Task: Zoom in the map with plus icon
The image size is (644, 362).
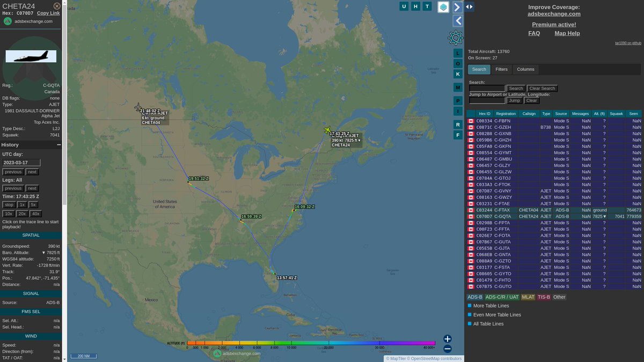Action: pos(448,339)
